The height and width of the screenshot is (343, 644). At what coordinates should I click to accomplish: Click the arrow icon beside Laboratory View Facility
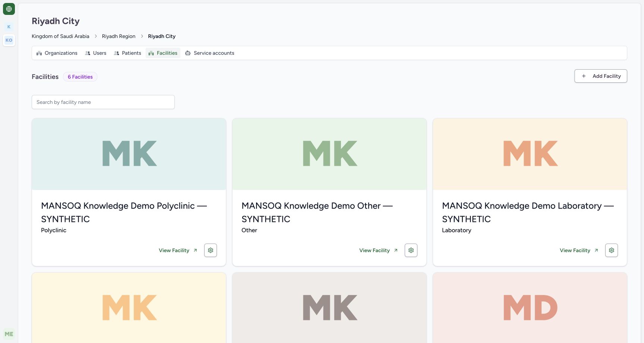(596, 250)
